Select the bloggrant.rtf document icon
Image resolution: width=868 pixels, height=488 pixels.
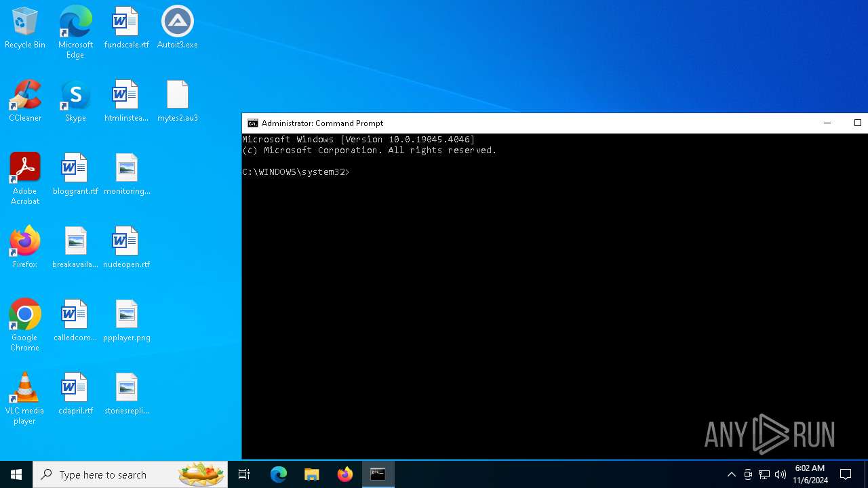[75, 174]
